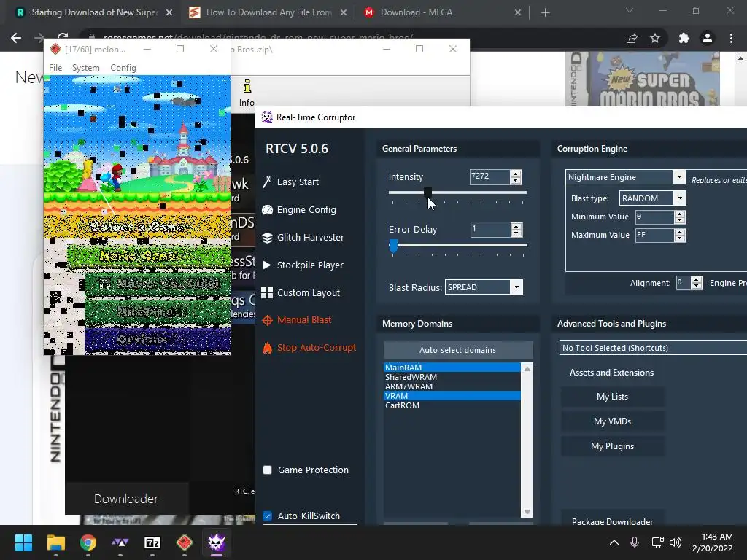Click the Package Downloader button
The width and height of the screenshot is (747, 560).
613,519
